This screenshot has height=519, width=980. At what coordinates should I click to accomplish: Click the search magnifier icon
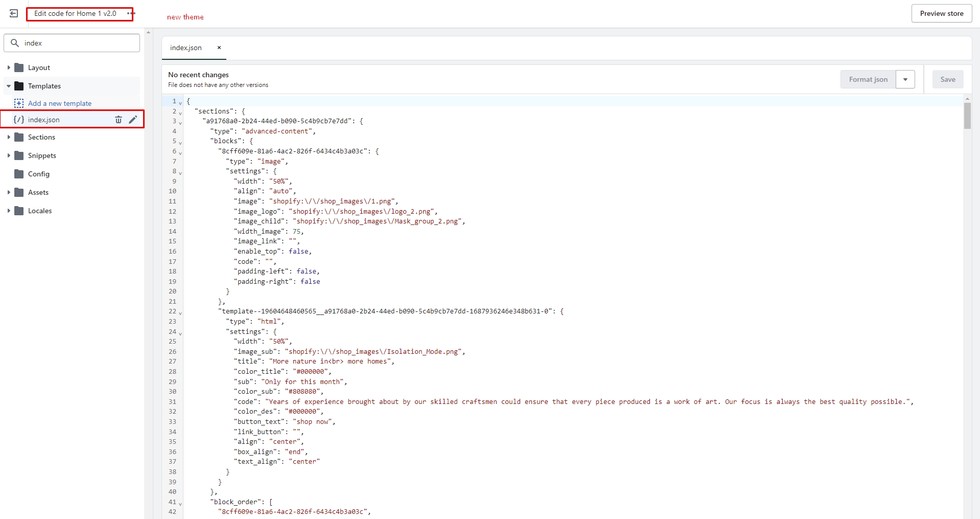click(x=15, y=43)
